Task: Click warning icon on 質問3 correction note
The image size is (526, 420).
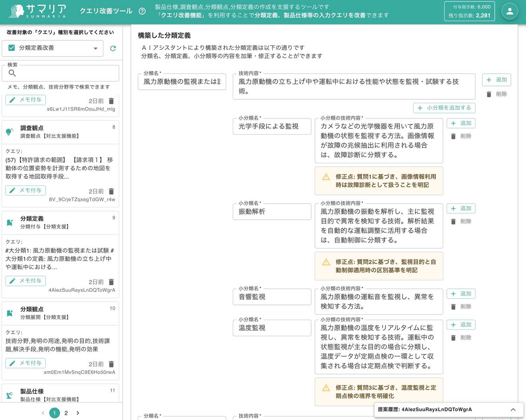Action: point(326,387)
